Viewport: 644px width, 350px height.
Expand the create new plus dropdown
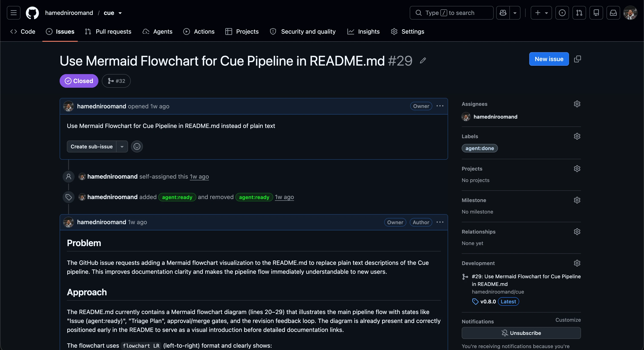(541, 13)
